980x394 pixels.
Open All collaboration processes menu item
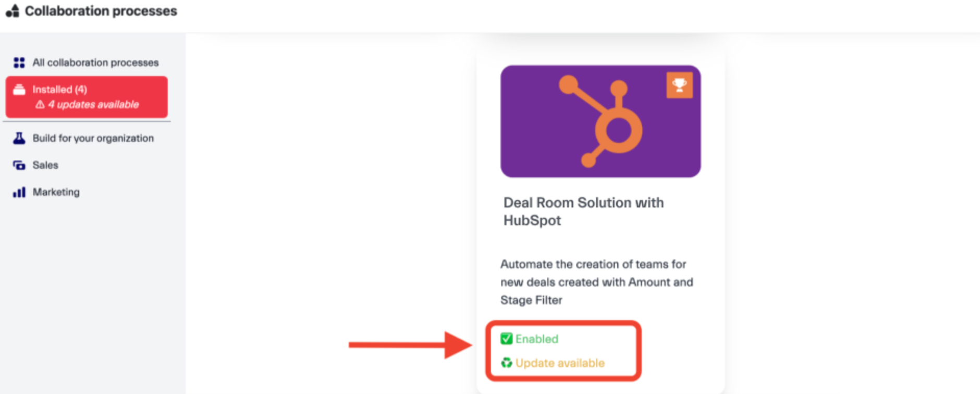[95, 63]
